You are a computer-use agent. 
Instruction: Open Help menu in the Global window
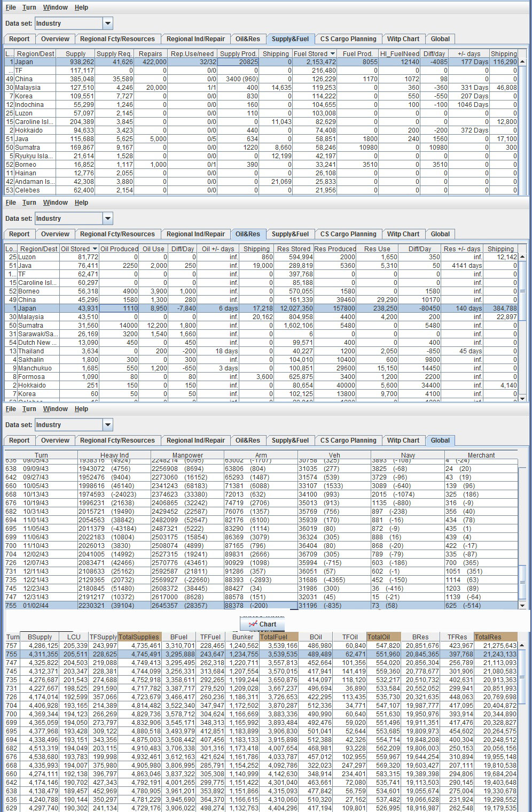(x=81, y=409)
